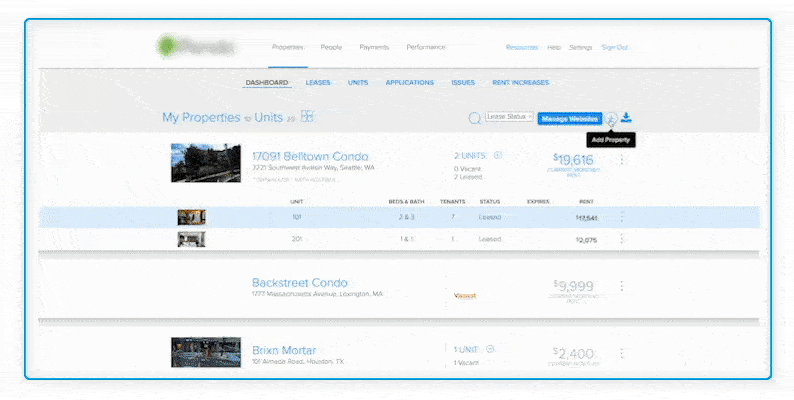
Task: Switch to the Rent Increases tab
Action: 521,83
